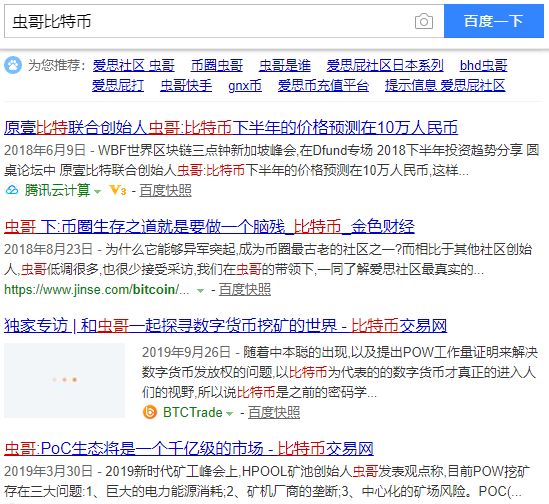The width and height of the screenshot is (549, 504).
Task: Open suggested search 爱思币充值平台
Action: pos(323,85)
